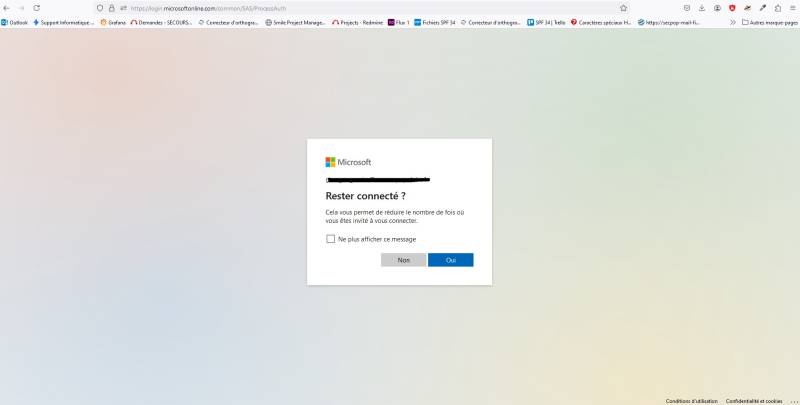Reload the page with the refresh icon
This screenshot has height=405, width=800.
tap(37, 8)
